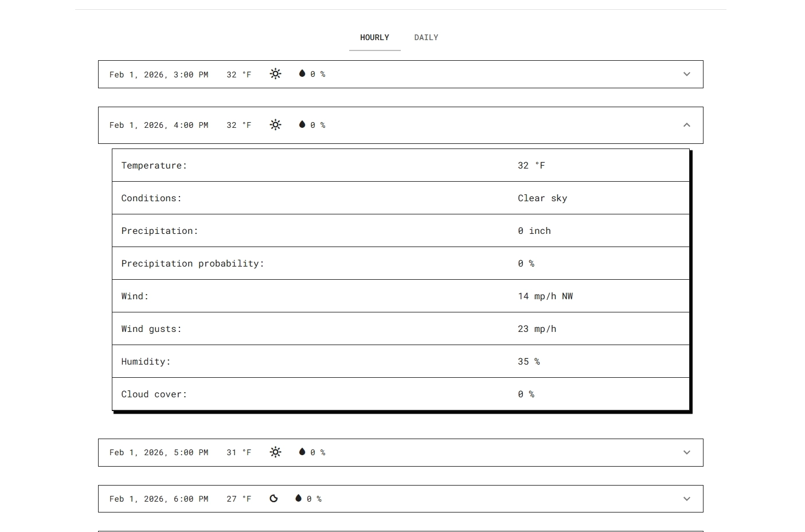
Task: Click the 27 °F temperature at 6:00 PM
Action: 239,499
